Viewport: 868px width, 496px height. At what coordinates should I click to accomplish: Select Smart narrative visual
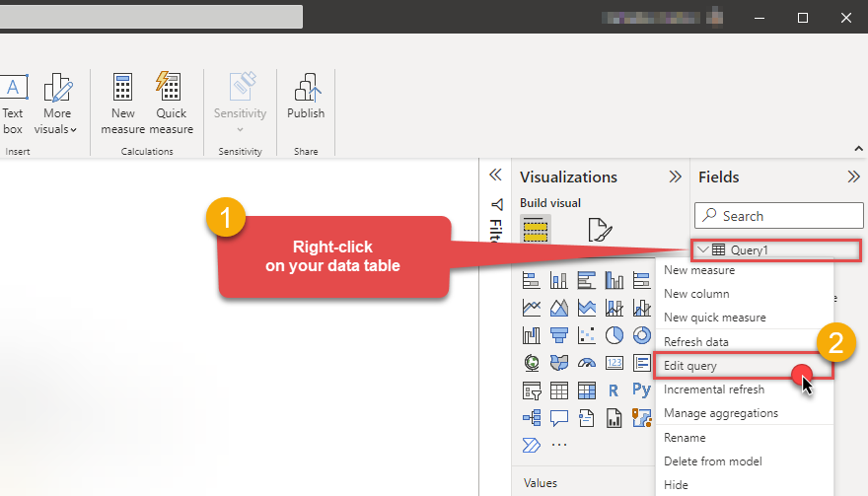click(x=587, y=418)
